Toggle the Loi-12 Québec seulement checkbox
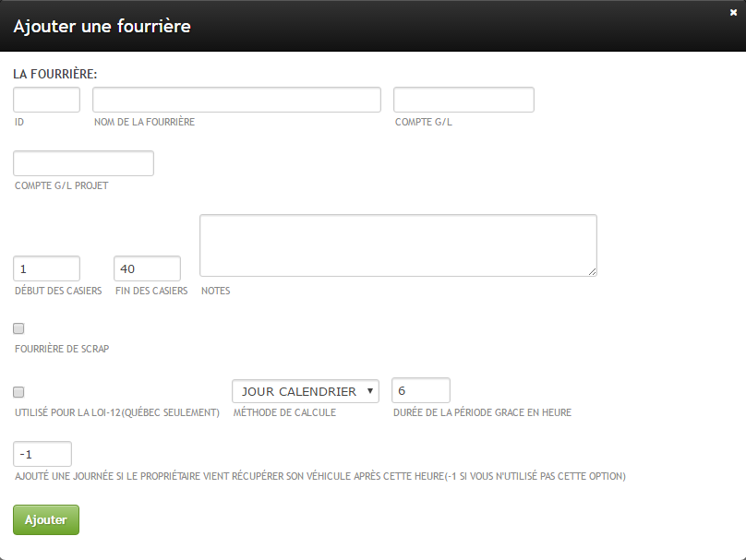 click(18, 392)
